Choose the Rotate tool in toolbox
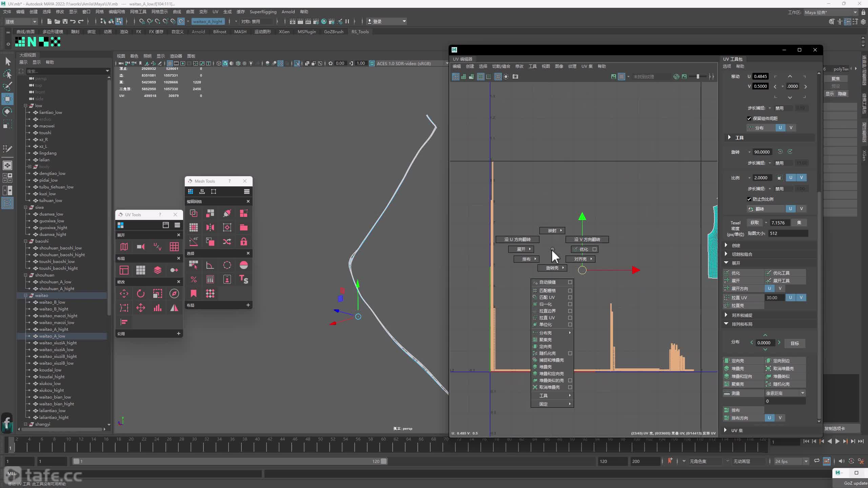868x488 pixels. [x=7, y=111]
